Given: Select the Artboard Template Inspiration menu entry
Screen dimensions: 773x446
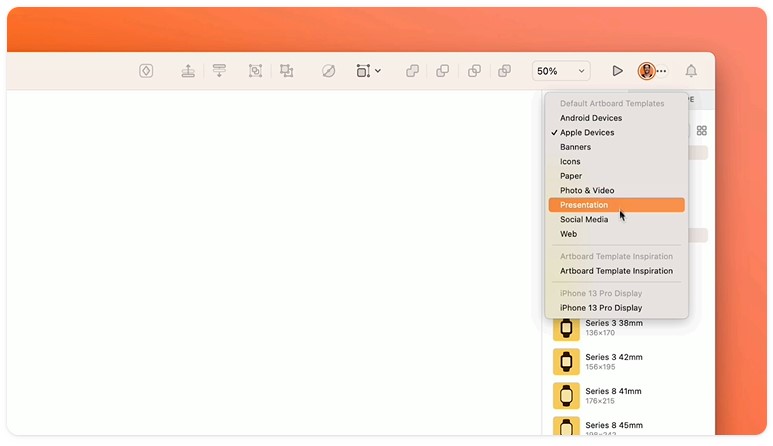Looking at the screenshot, I should (x=616, y=271).
